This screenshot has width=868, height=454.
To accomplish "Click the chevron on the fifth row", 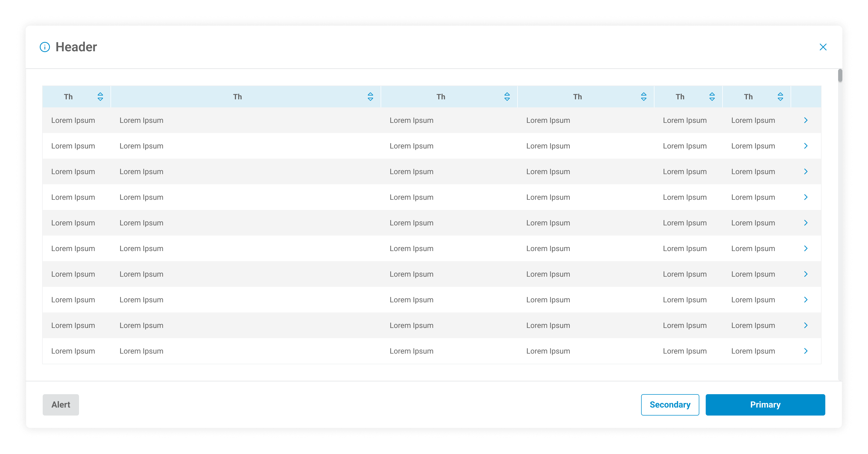I will coord(806,223).
